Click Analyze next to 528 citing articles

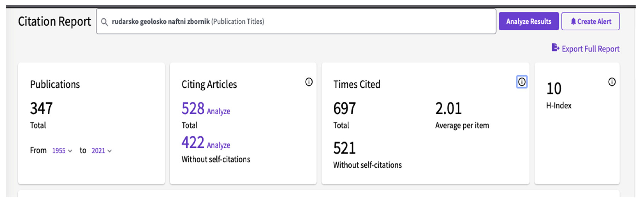tap(218, 111)
